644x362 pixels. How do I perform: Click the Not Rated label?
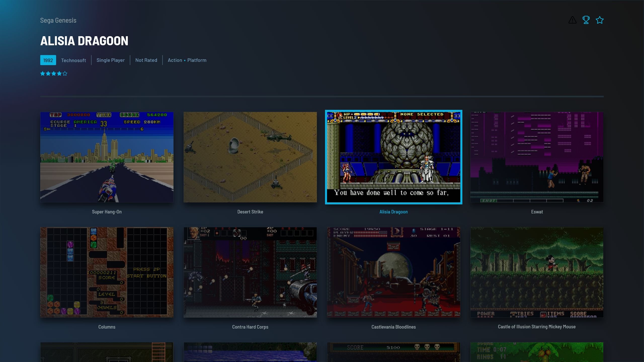146,60
